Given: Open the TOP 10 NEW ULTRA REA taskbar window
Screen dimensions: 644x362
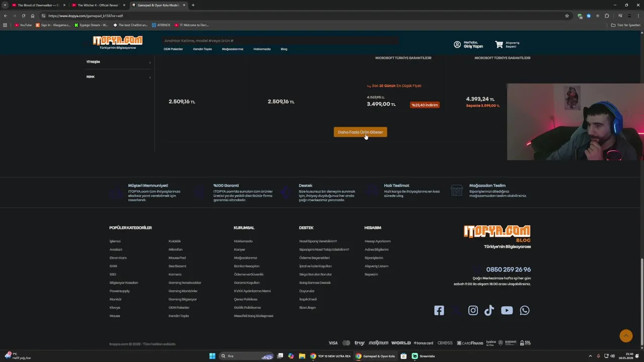Looking at the screenshot, I should tap(331, 356).
